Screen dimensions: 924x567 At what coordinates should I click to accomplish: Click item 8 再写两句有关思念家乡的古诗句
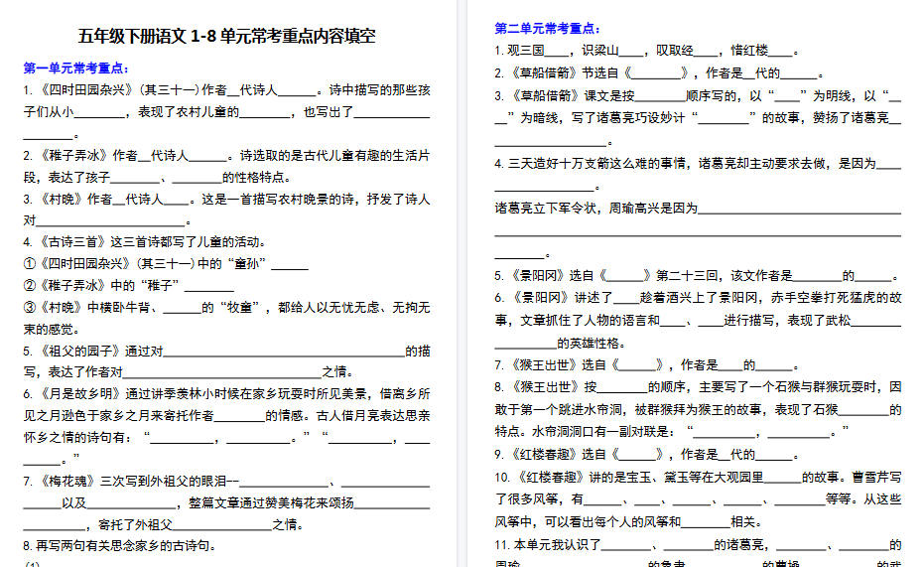point(120,546)
